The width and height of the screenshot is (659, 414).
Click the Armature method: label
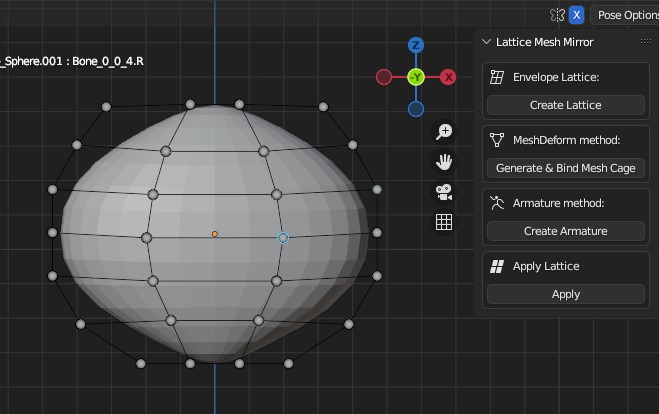pos(558,203)
